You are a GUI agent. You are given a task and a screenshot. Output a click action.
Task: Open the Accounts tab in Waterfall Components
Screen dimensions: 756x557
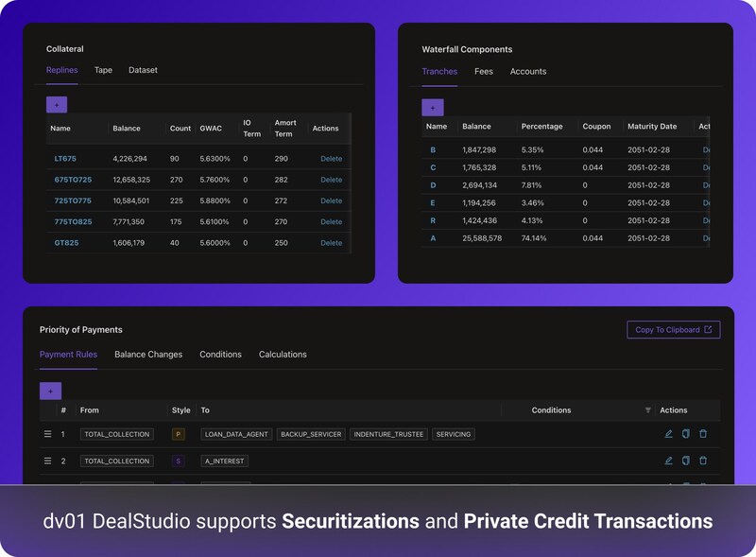(528, 71)
